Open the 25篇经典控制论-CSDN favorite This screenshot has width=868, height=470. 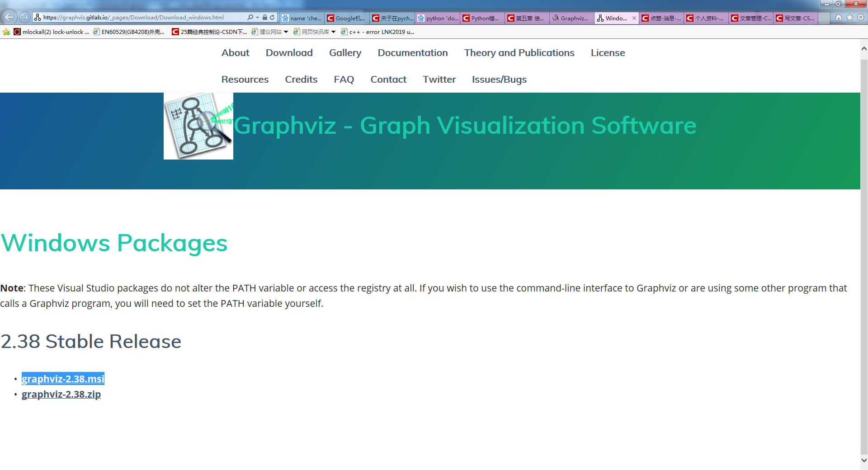click(209, 32)
